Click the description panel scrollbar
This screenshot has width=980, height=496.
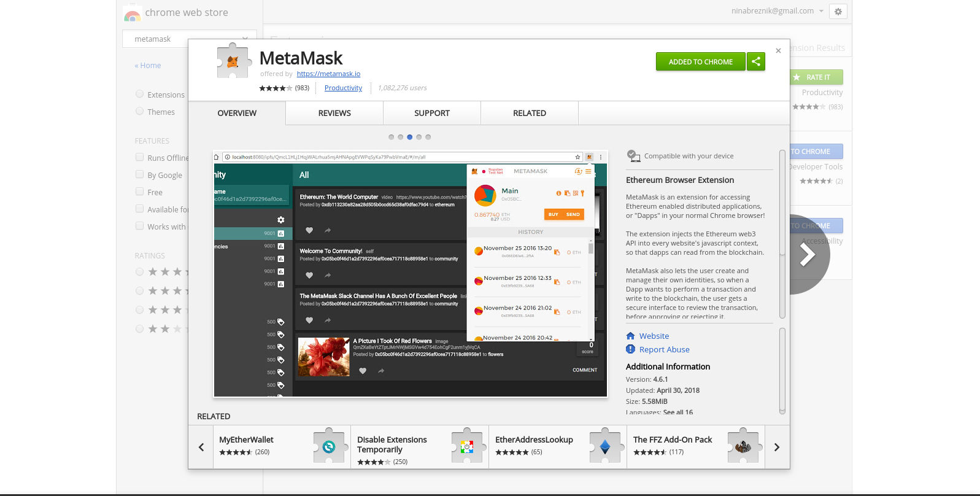pyautogui.click(x=782, y=234)
